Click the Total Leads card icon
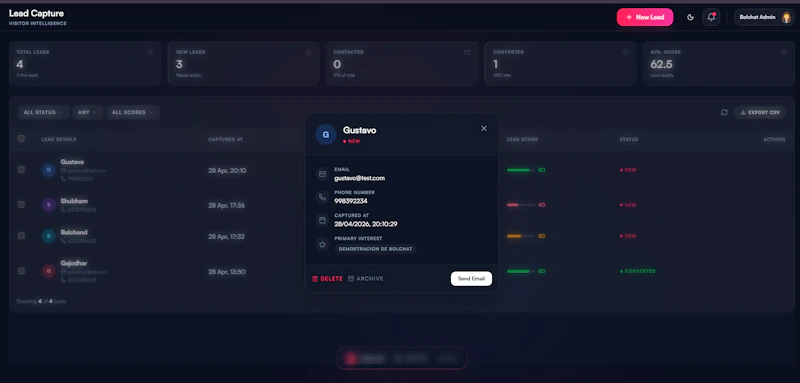 (x=149, y=52)
